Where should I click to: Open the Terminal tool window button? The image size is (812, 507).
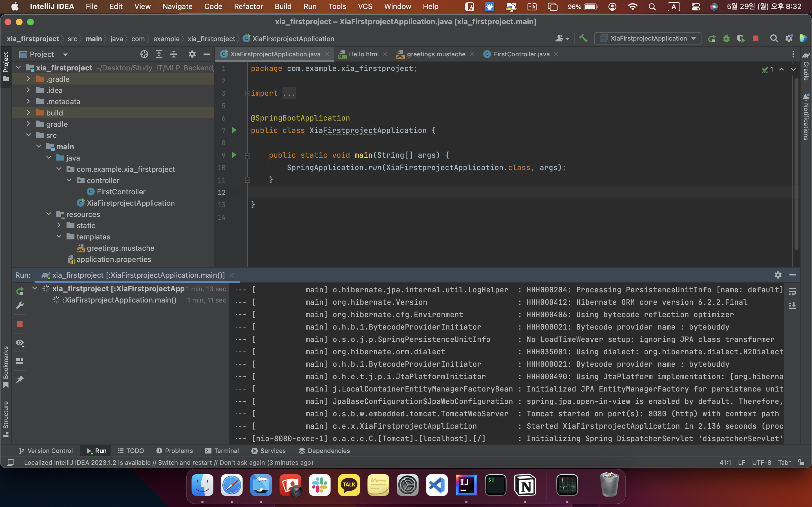point(222,451)
